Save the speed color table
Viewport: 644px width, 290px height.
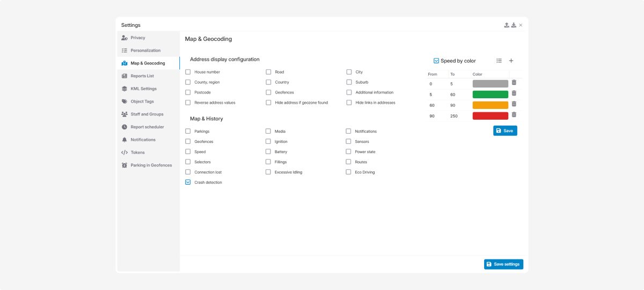click(x=505, y=130)
